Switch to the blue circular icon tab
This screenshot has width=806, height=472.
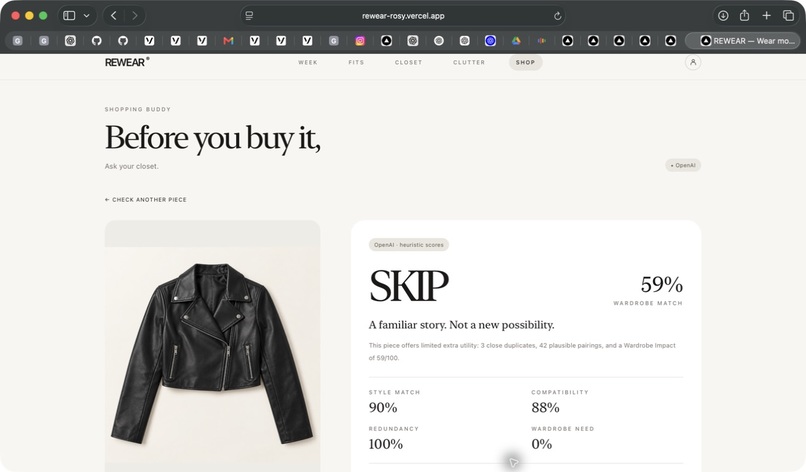coord(490,41)
